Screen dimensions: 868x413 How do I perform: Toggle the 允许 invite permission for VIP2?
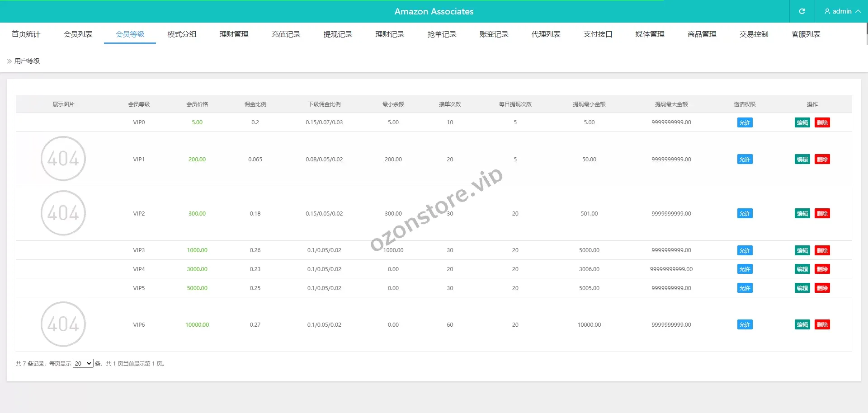[745, 213]
